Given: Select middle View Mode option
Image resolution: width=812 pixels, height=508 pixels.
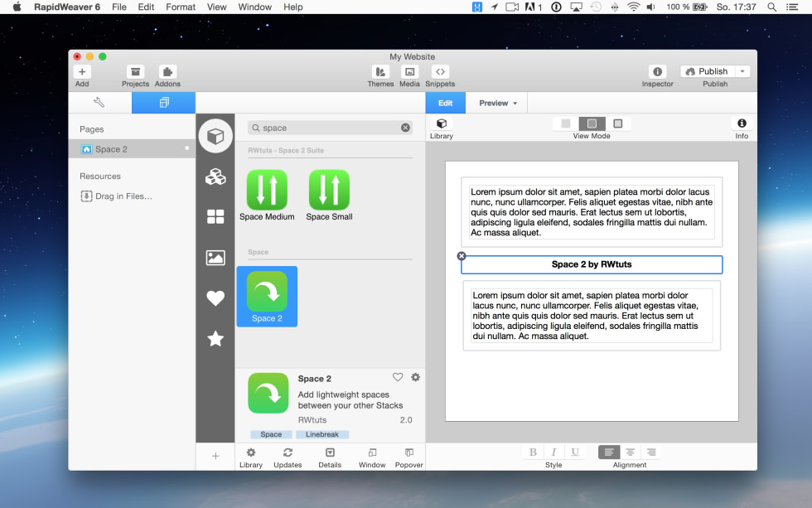Looking at the screenshot, I should pyautogui.click(x=592, y=123).
